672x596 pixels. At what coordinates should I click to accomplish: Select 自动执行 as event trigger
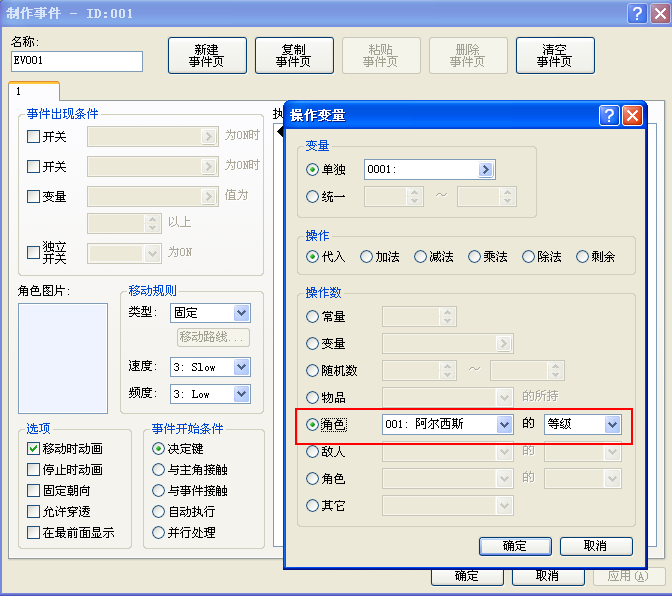coord(159,512)
